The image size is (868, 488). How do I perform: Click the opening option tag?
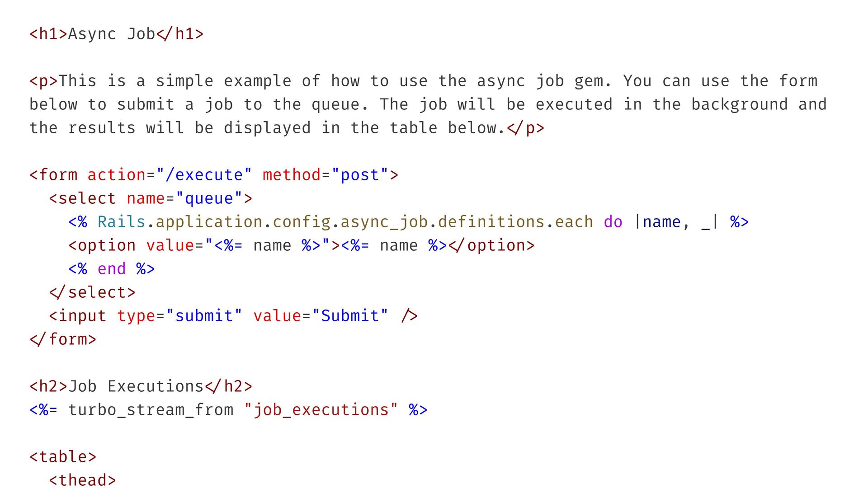[x=102, y=245]
